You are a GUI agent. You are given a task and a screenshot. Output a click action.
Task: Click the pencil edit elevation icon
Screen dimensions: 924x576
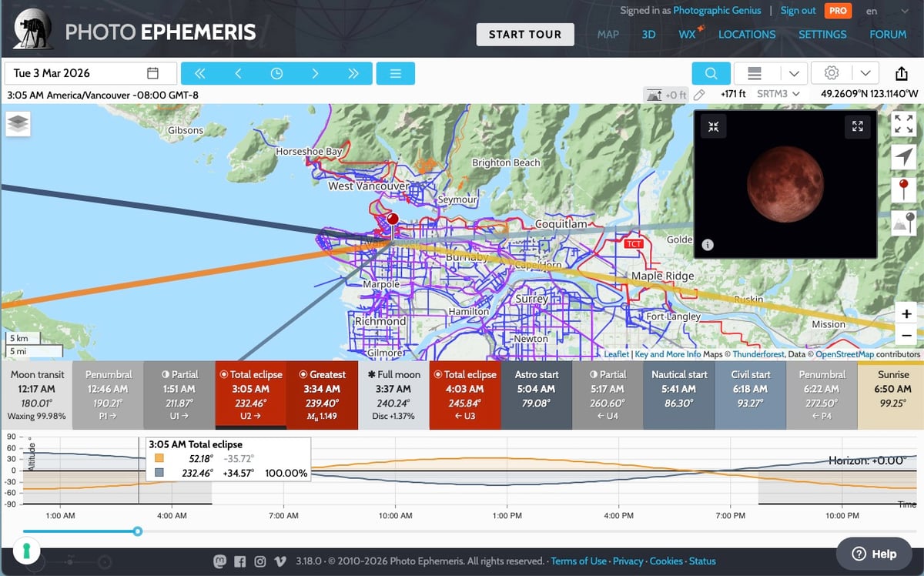click(699, 94)
